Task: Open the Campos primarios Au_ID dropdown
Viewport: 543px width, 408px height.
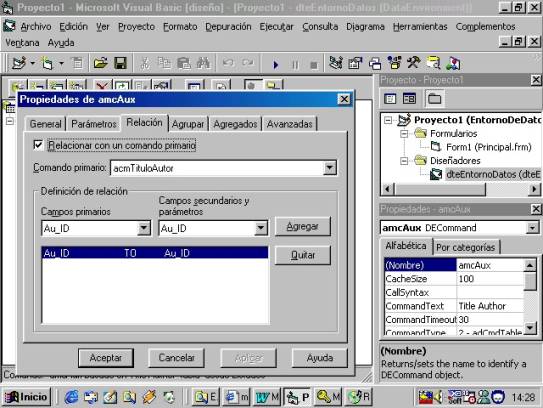Action: point(143,228)
